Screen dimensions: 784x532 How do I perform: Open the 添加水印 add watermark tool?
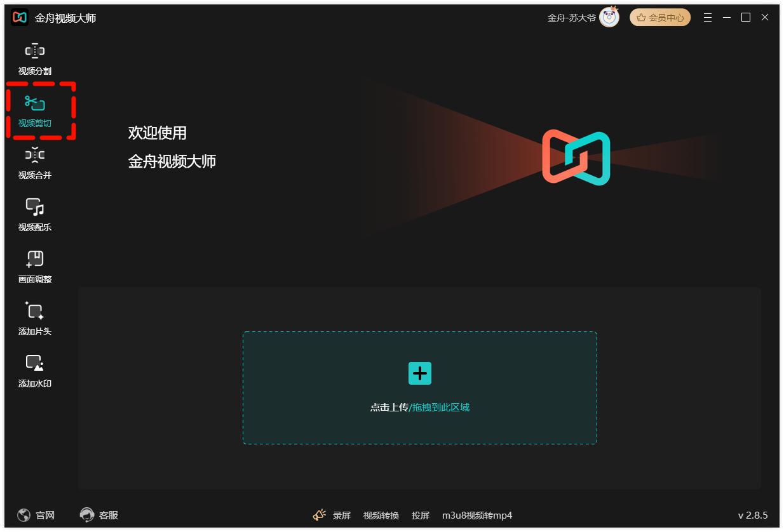click(35, 371)
